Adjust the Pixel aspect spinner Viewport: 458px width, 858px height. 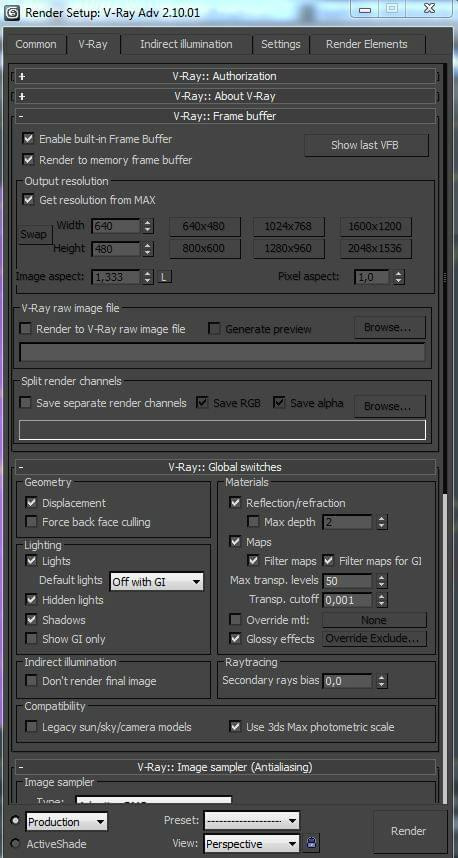[399, 277]
